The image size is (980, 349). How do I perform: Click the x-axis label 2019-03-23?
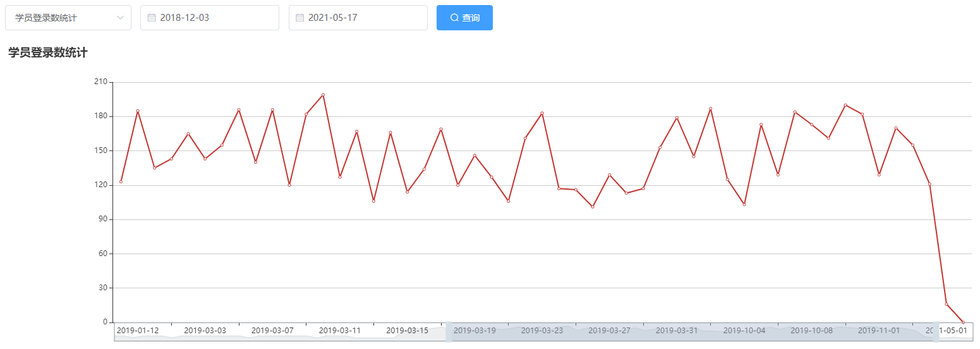click(x=542, y=331)
